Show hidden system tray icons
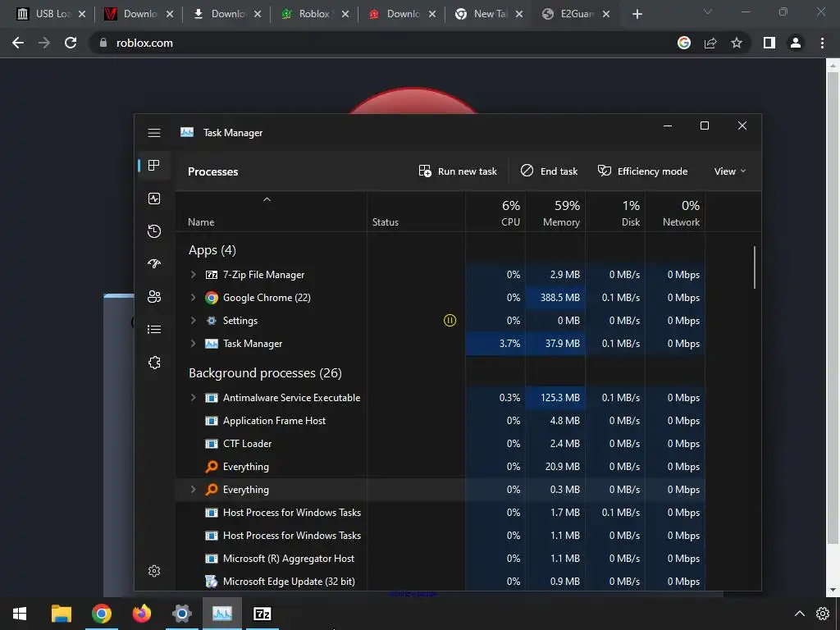 click(799, 614)
